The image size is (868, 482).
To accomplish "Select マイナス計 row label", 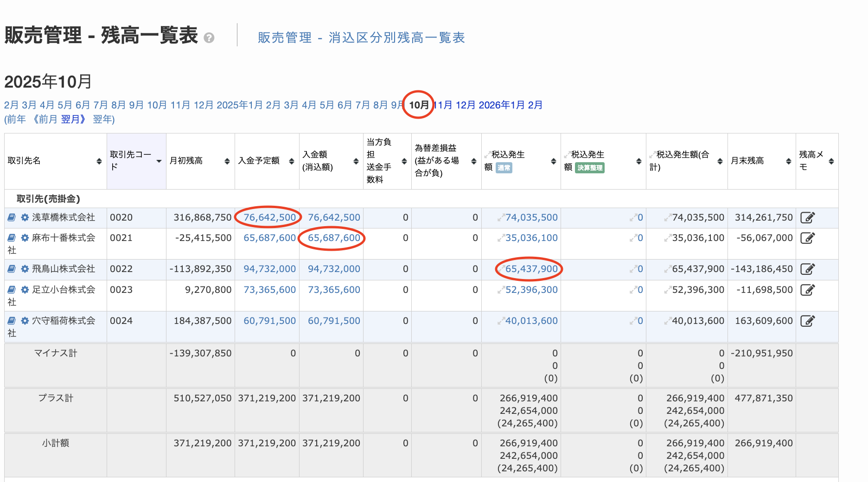I will click(x=56, y=353).
